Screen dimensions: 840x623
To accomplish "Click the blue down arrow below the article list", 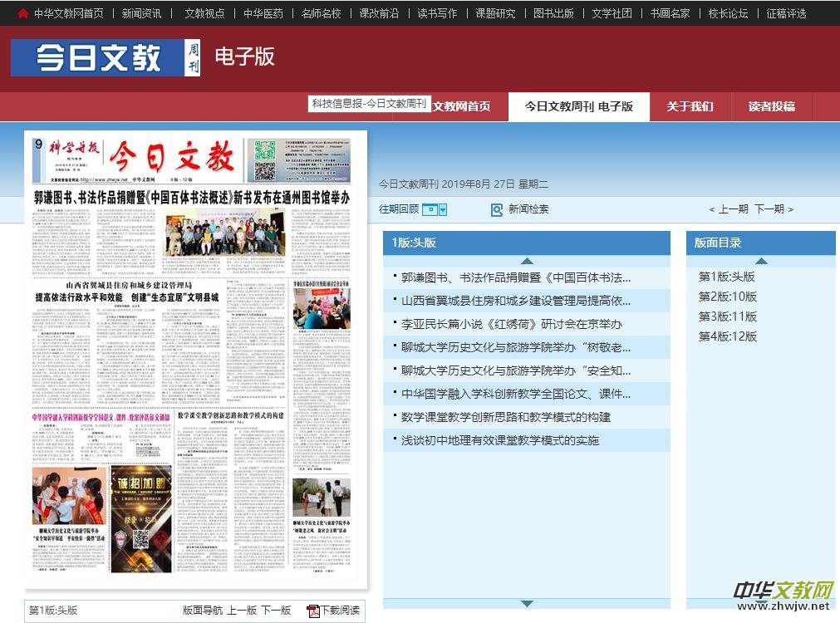I will pyautogui.click(x=526, y=604).
